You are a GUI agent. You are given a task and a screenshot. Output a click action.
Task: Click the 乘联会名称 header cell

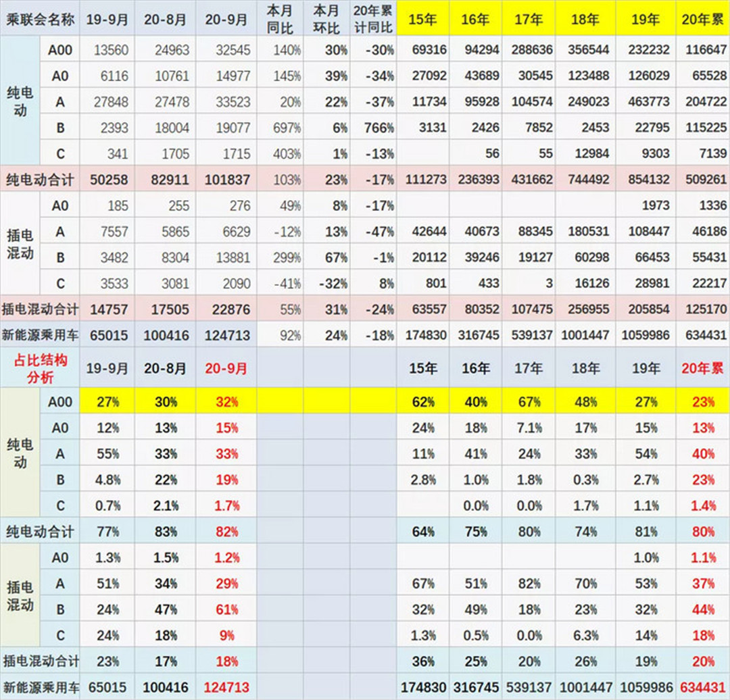[40, 19]
